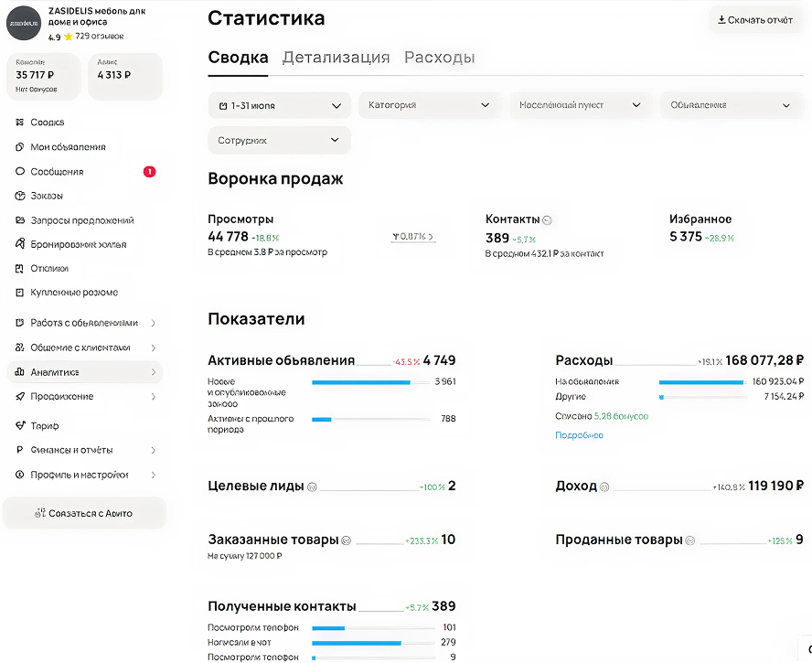This screenshot has height=663, width=812.
Task: Open the Категория filter dropdown
Action: click(429, 105)
